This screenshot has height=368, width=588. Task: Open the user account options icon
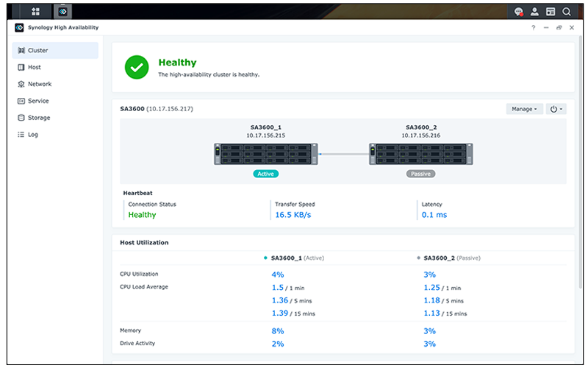[x=534, y=12]
